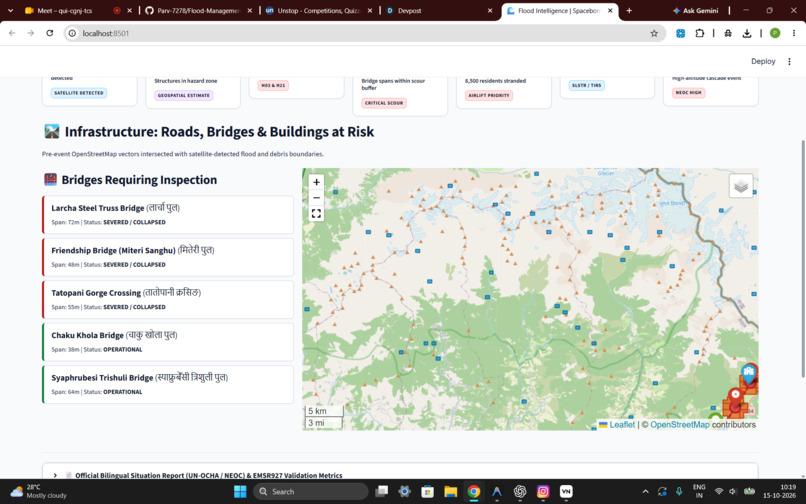The image size is (806, 504).
Task: Select the blue location pin marker on map
Action: coord(749,373)
